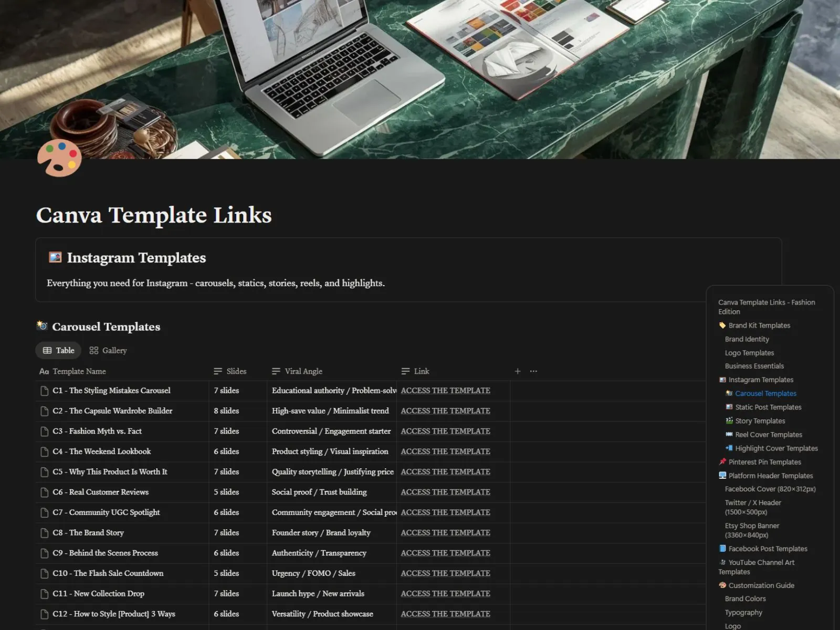
Task: Go to Twitter / X Header outline entry
Action: tap(753, 507)
